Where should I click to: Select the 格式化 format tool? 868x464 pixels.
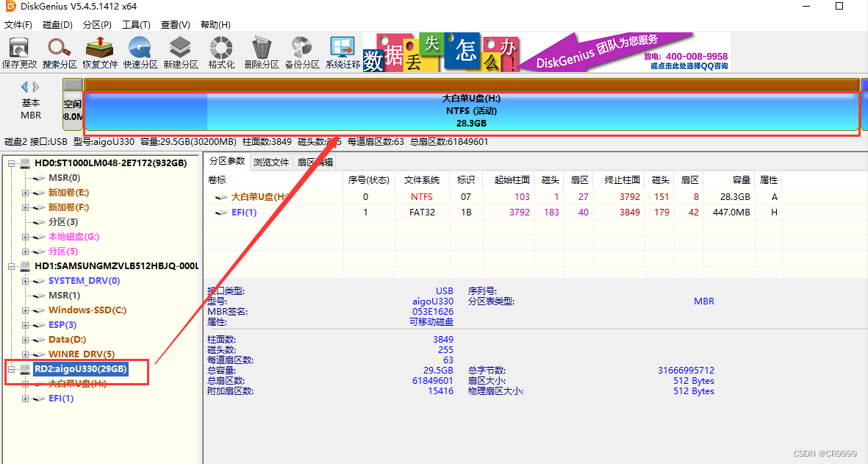(221, 53)
